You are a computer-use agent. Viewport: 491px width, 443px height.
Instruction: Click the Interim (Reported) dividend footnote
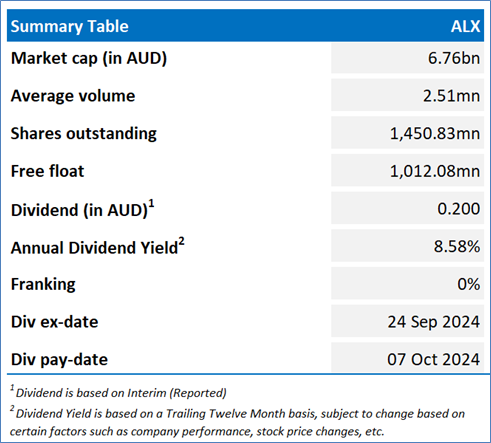pyautogui.click(x=118, y=392)
